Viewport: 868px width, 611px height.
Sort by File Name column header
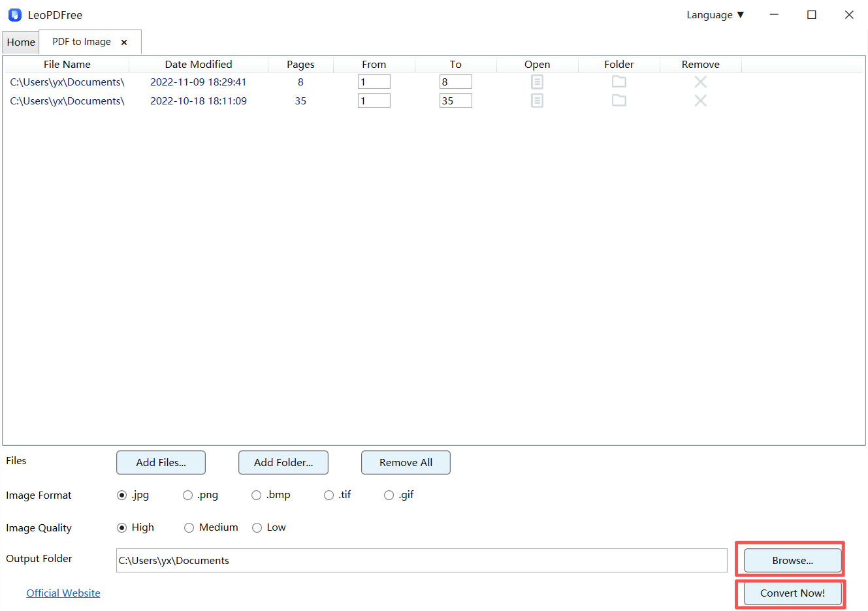(x=67, y=65)
